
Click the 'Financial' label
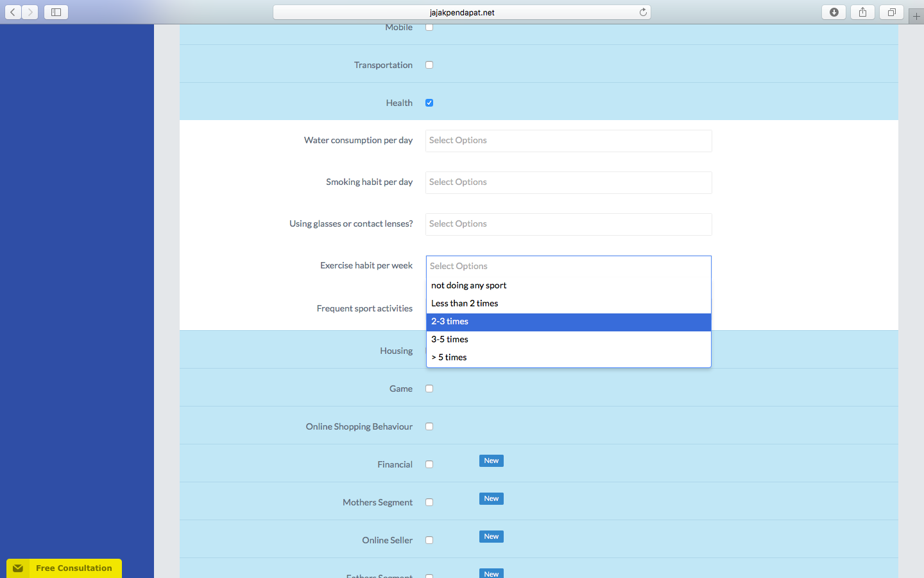click(x=395, y=464)
